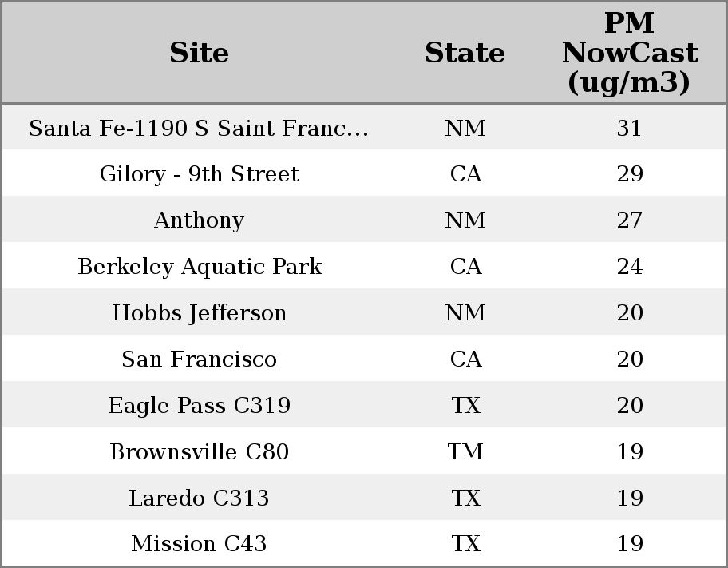Click the Brownsville C80 site name
Image resolution: width=728 pixels, height=568 pixels.
click(199, 452)
